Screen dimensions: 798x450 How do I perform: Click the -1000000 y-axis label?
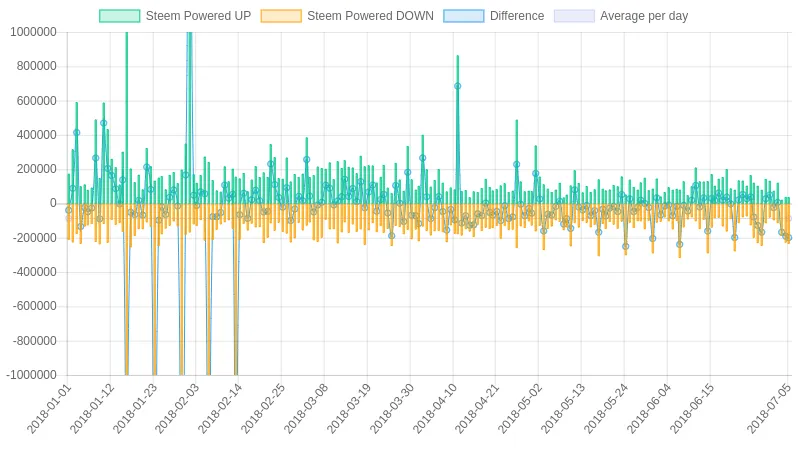pos(32,375)
